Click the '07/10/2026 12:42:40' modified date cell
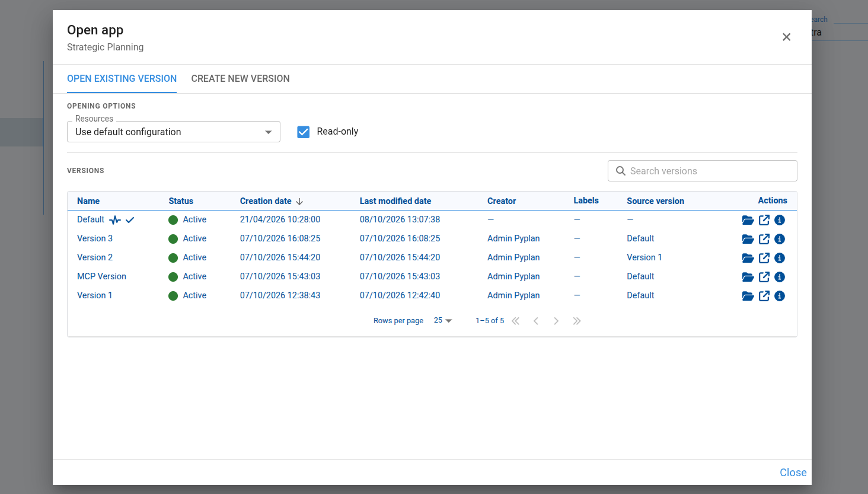 (400, 295)
